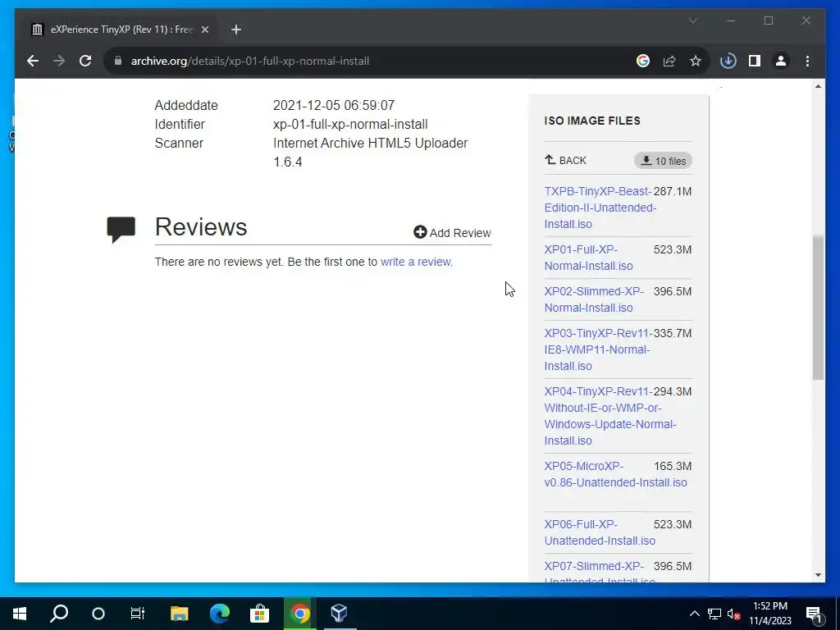840x630 pixels.
Task: Click BACK in the ISO image files panel
Action: 566,160
